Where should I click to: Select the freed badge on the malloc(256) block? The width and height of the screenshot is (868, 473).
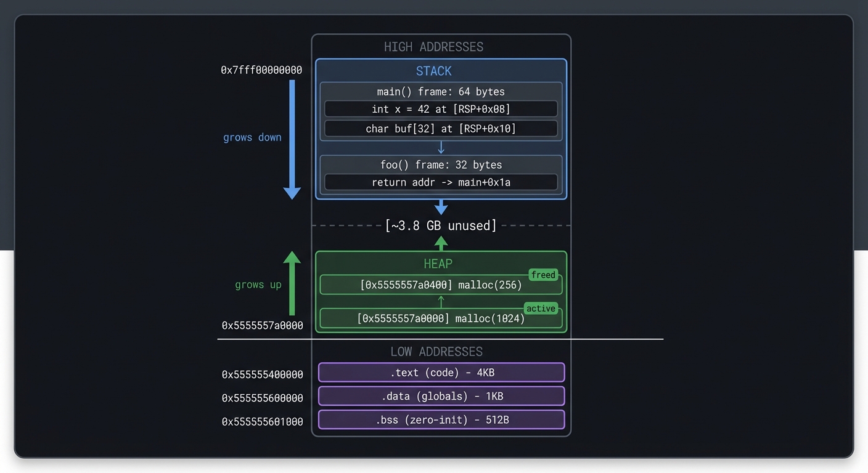543,275
